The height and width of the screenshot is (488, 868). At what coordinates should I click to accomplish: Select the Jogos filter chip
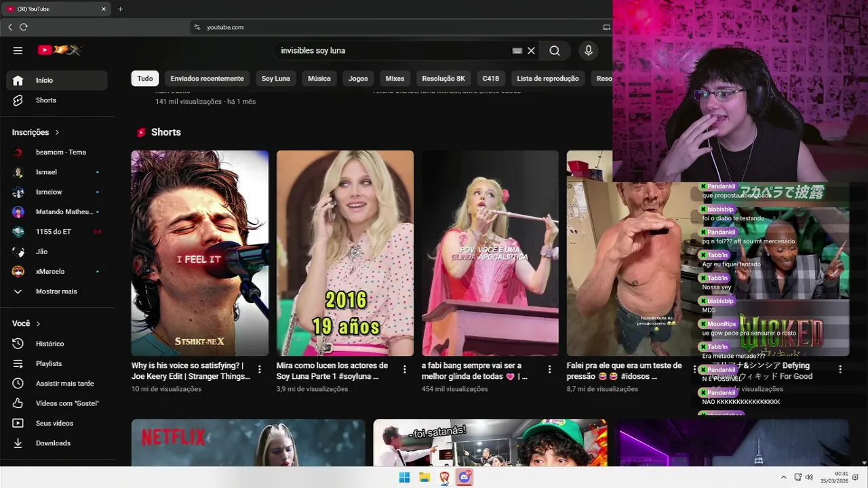(x=358, y=79)
